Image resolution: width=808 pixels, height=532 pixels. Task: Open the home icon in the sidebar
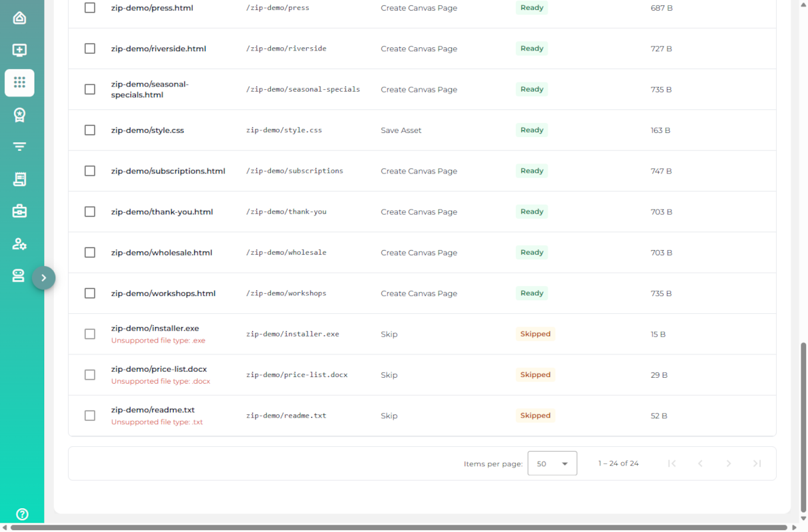(x=19, y=18)
